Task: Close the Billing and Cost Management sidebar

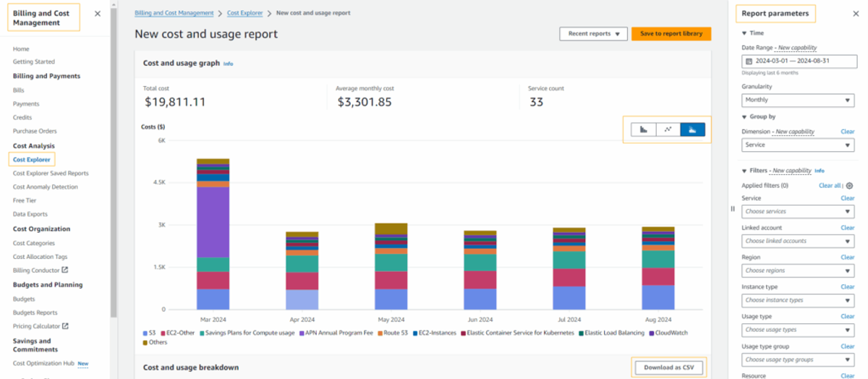Action: 98,14
